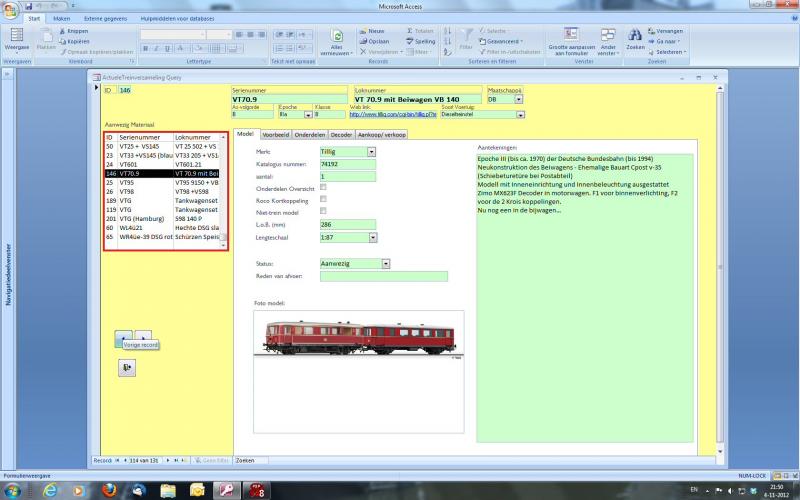
Task: Click the Zoeken binoculars icon
Action: point(635,35)
